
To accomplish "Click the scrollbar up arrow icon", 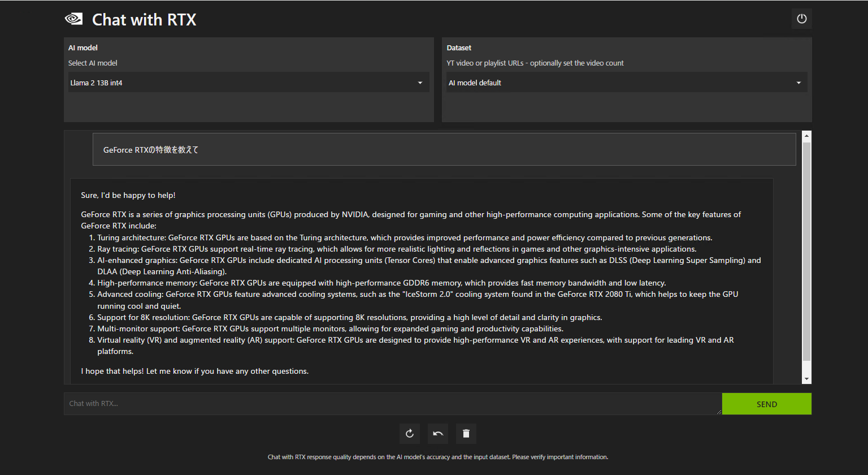I will coord(806,135).
